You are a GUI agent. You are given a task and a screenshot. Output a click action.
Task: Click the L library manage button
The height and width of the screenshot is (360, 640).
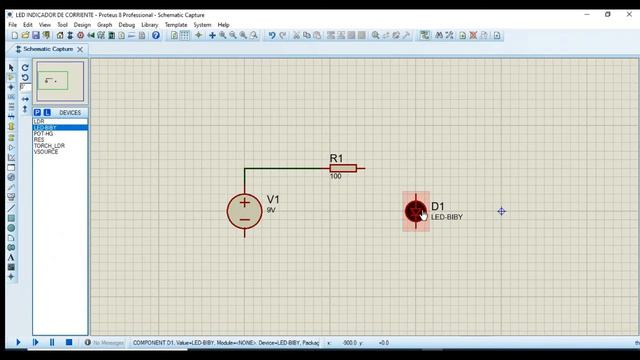point(47,112)
